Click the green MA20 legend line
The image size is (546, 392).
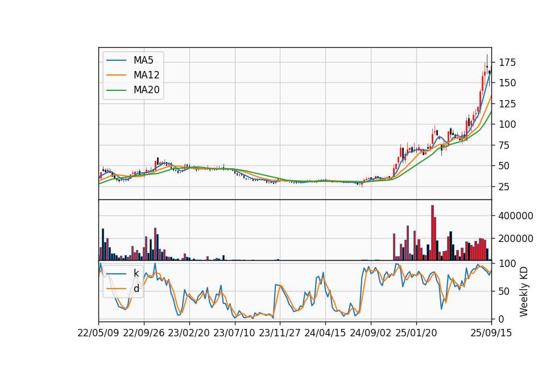117,90
